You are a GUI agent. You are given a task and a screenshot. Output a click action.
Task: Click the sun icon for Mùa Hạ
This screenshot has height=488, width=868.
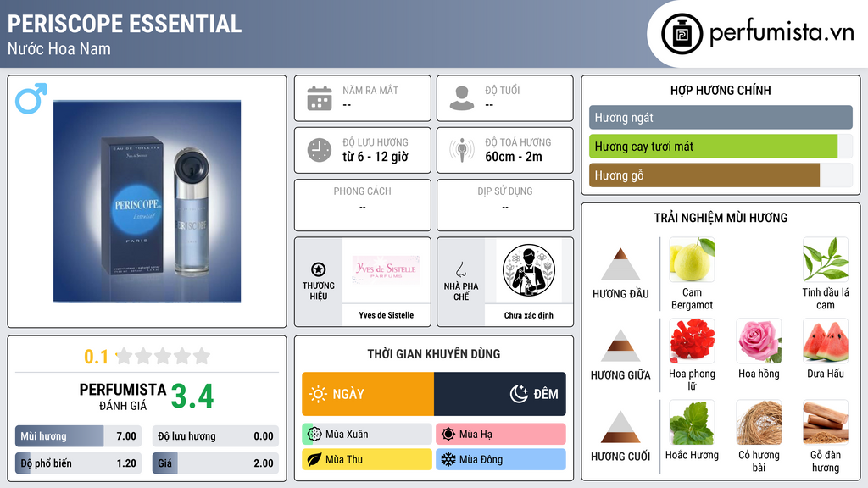448,435
